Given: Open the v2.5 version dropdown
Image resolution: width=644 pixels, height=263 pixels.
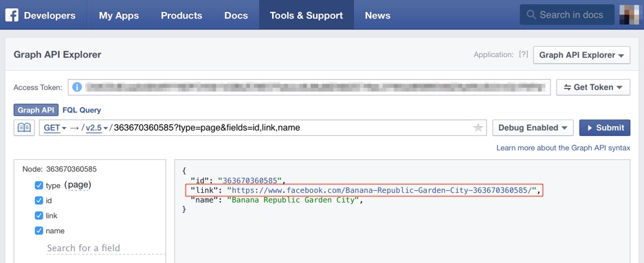Looking at the screenshot, I should tap(97, 128).
